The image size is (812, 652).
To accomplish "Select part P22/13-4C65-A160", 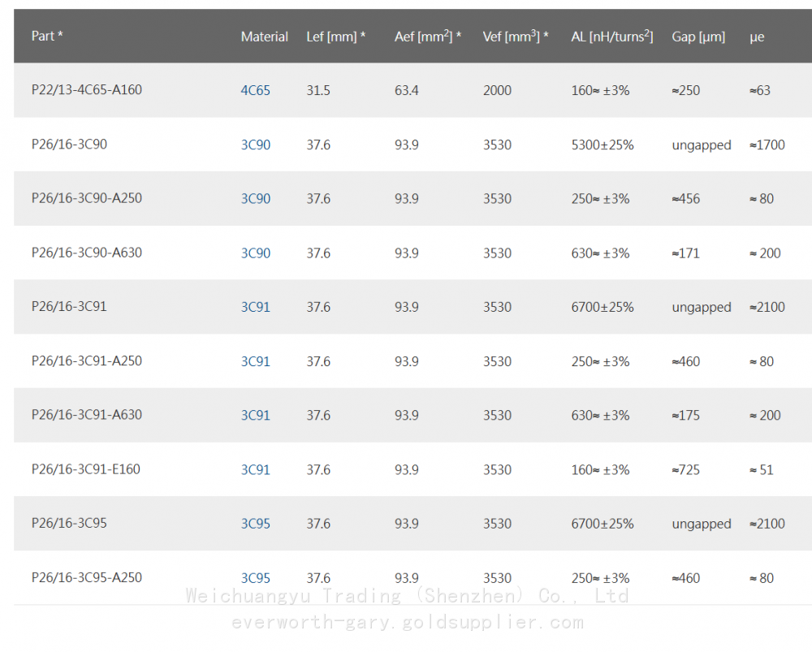I will tap(86, 90).
